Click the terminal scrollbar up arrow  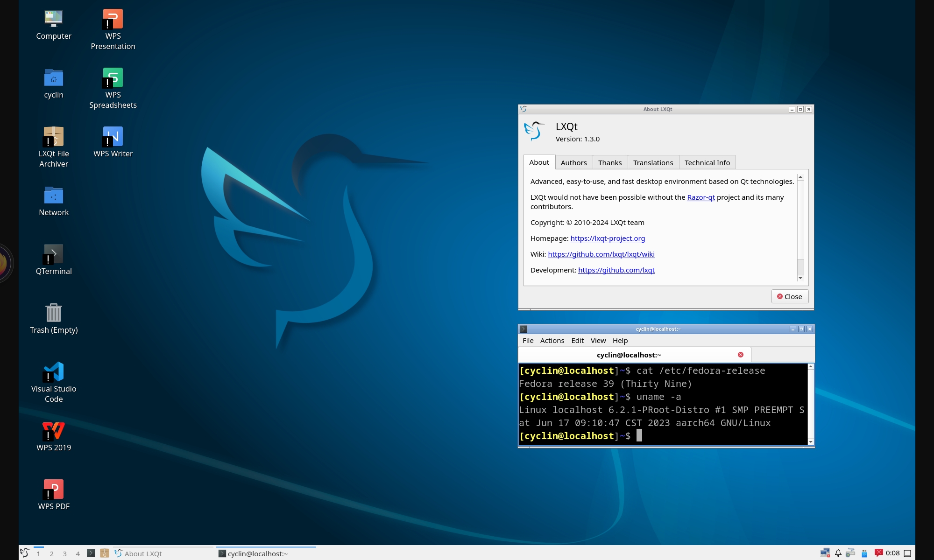(x=811, y=367)
